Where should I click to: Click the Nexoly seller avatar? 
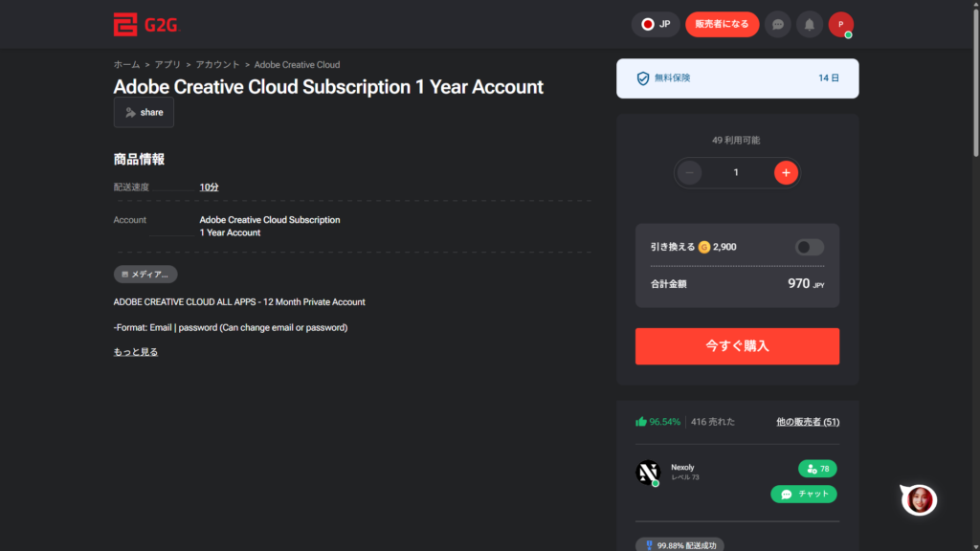pos(649,473)
